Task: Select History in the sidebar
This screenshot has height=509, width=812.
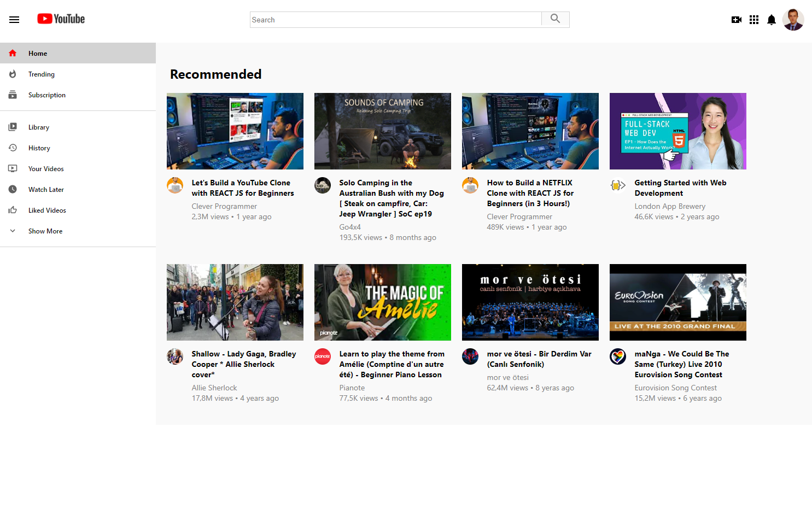Action: 78,148
